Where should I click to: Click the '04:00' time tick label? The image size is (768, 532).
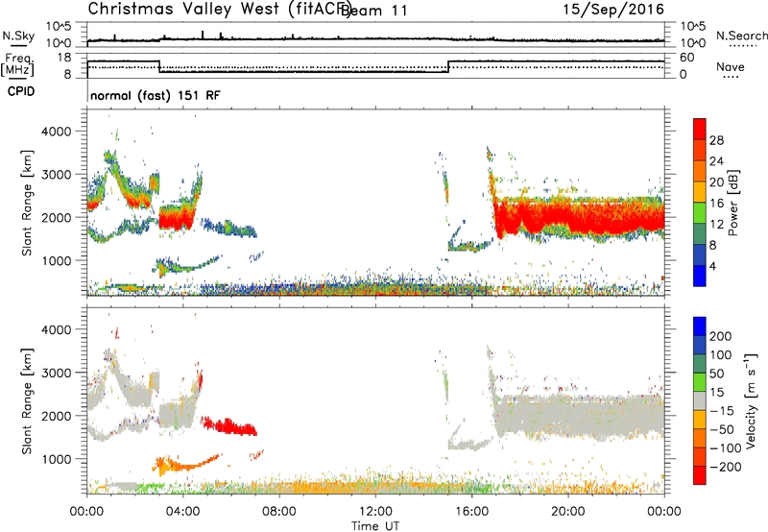182,512
